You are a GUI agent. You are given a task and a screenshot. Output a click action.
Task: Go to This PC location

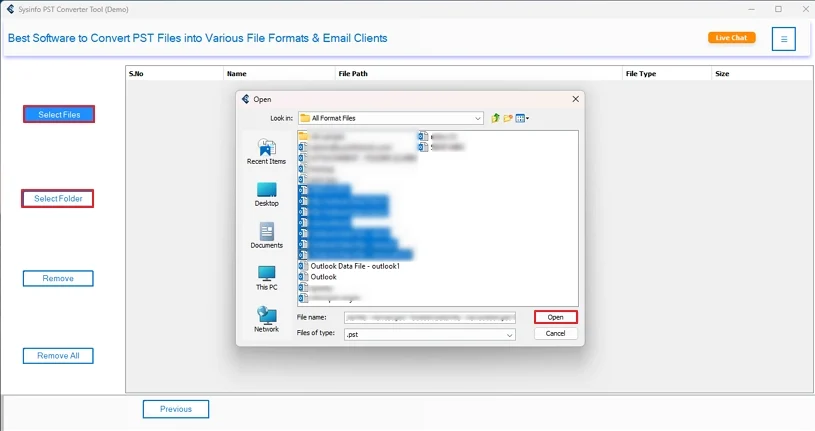(266, 278)
